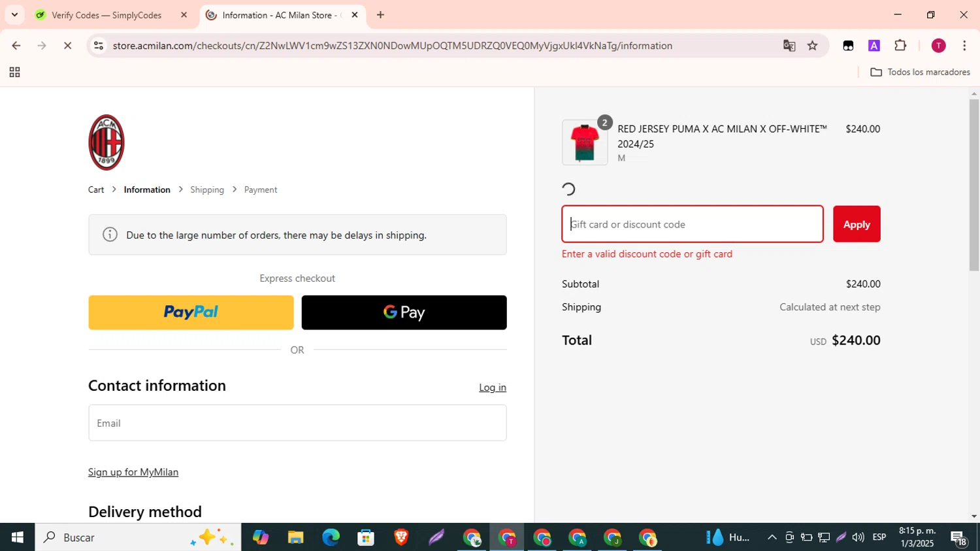Open the tab search dropdown arrow

pos(14,14)
